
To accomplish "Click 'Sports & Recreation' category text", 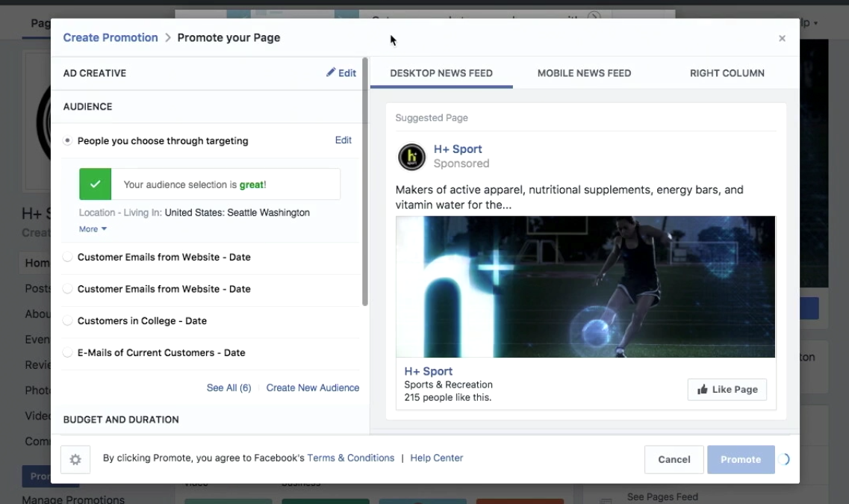I will [x=448, y=385].
